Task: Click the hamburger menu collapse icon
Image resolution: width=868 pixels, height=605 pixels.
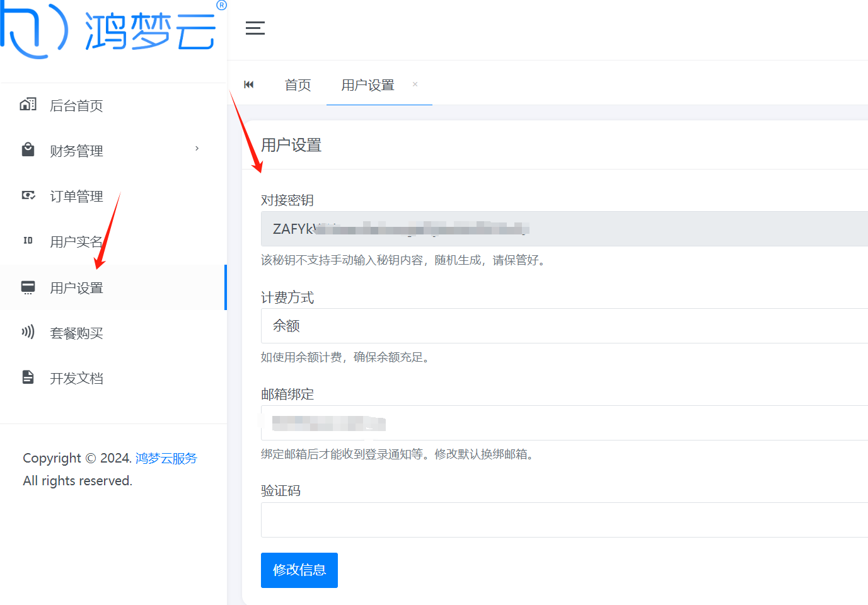Action: 255,28
